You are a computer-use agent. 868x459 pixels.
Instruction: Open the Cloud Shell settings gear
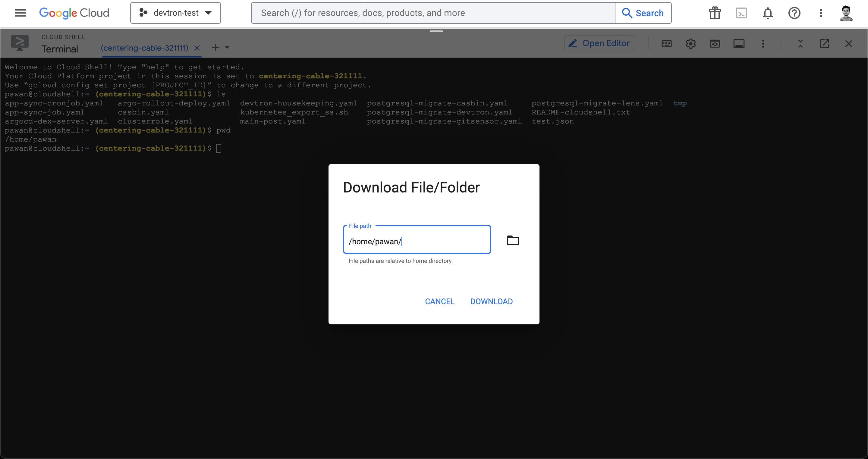(691, 44)
